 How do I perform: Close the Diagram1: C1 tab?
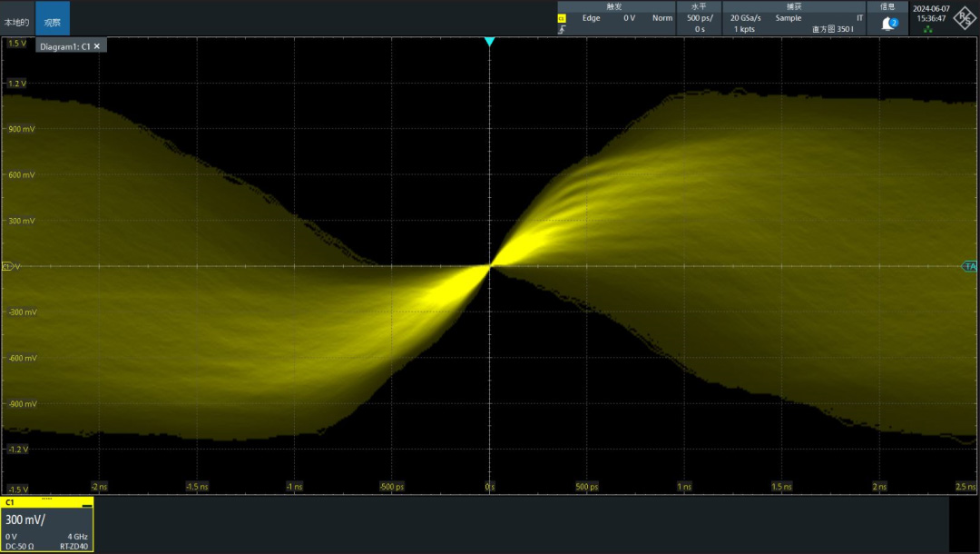click(97, 46)
